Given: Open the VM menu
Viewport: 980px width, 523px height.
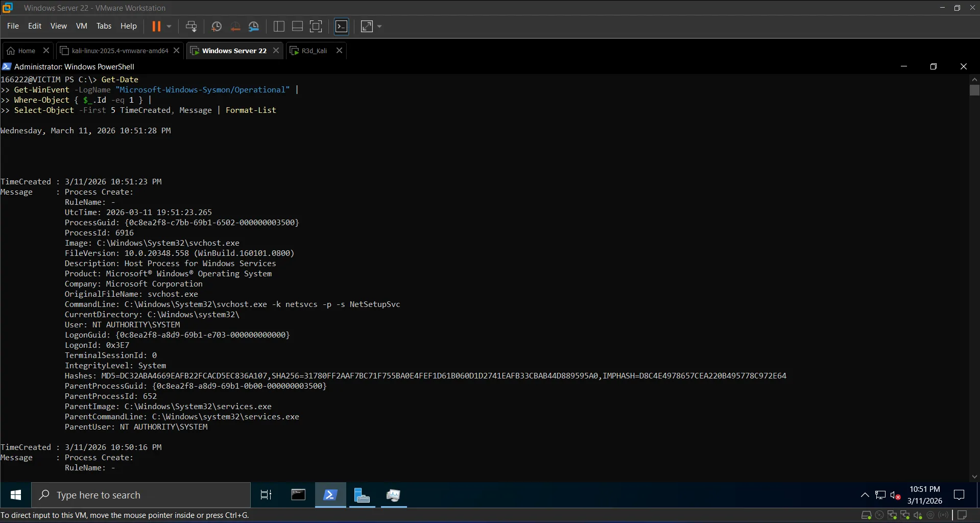Looking at the screenshot, I should click(x=82, y=26).
